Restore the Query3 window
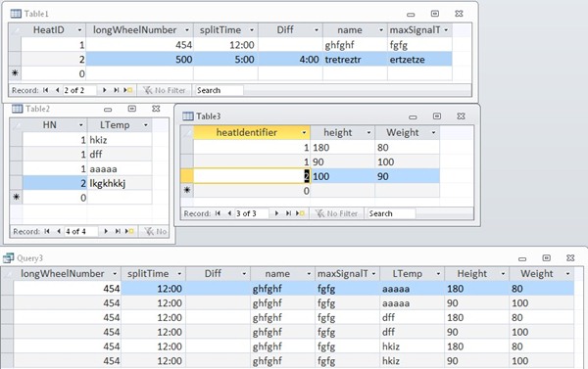This screenshot has height=369, width=588. 547,257
